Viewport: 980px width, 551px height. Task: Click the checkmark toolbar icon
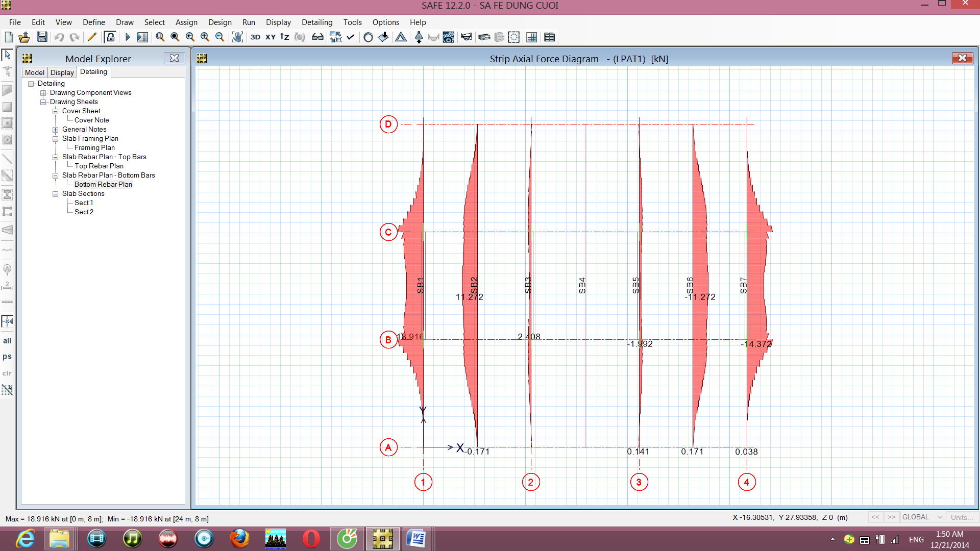pos(350,37)
